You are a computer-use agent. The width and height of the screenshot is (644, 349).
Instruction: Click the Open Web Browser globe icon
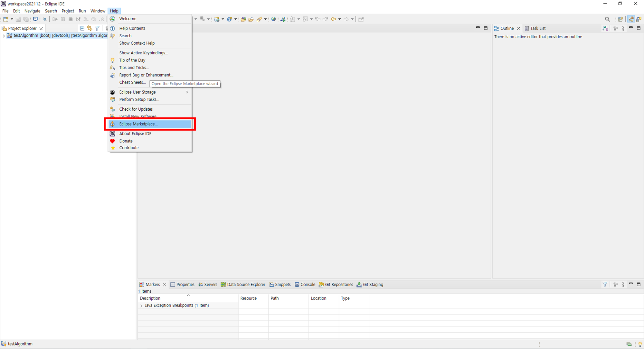click(x=273, y=19)
